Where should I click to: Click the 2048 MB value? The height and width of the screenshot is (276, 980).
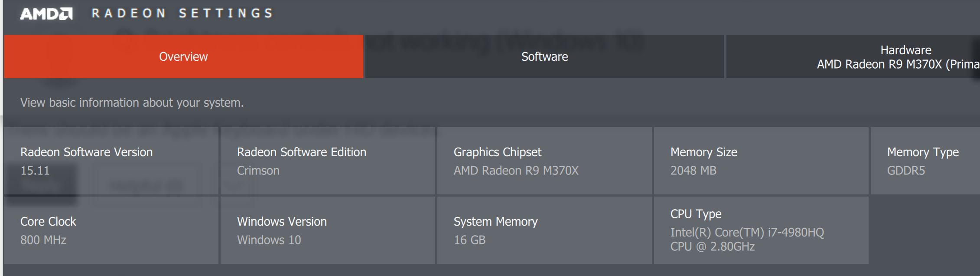pyautogui.click(x=693, y=171)
